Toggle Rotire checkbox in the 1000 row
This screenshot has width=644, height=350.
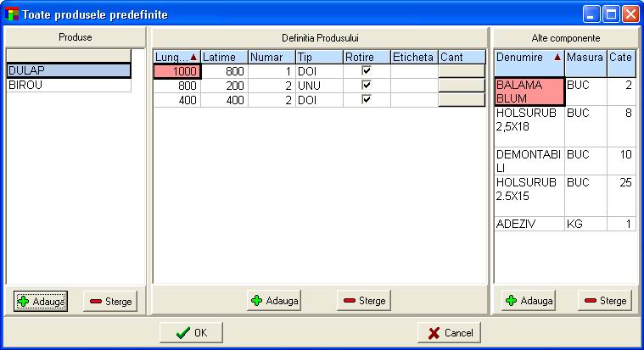pos(367,72)
